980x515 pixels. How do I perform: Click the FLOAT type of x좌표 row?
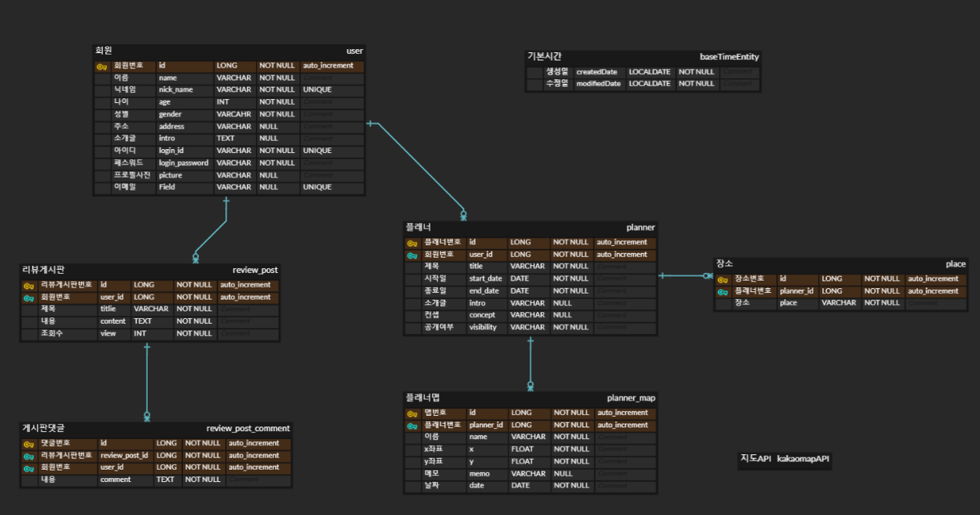pyautogui.click(x=522, y=449)
